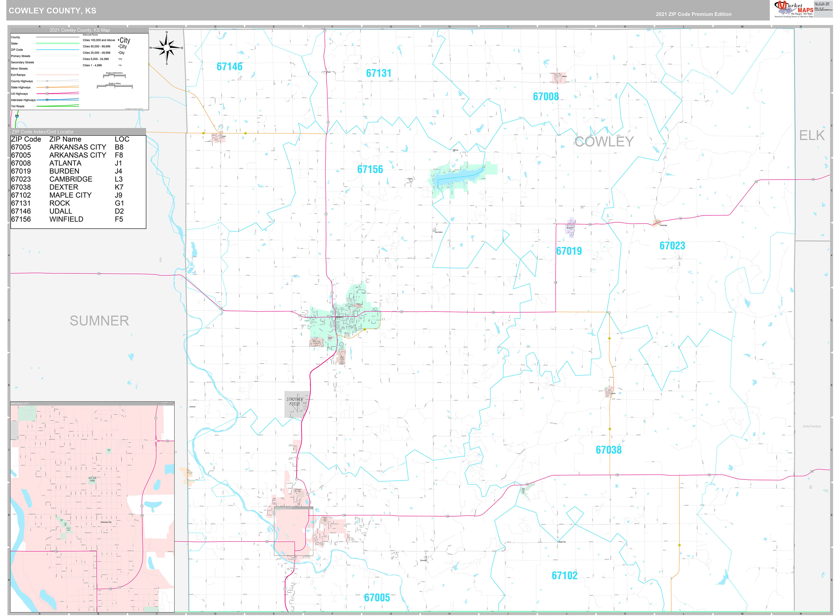Click the MarketMAPS logo
The width and height of the screenshot is (840, 616).
click(x=783, y=7)
